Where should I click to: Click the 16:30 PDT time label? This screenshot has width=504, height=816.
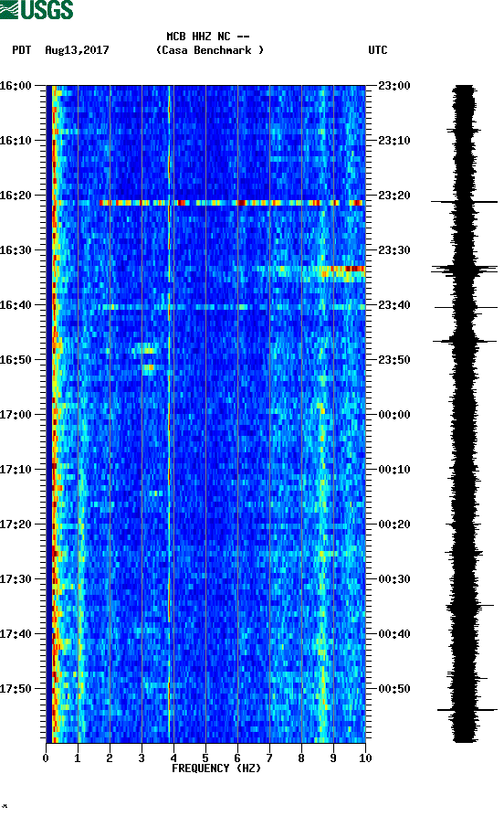pyautogui.click(x=16, y=249)
